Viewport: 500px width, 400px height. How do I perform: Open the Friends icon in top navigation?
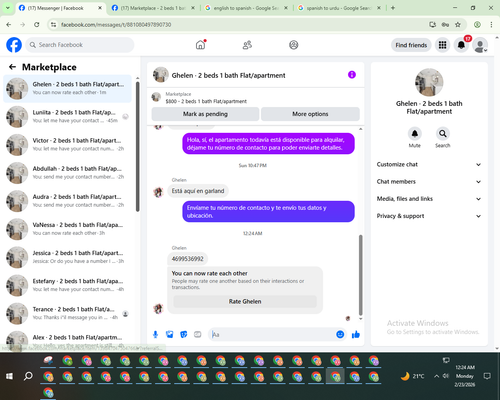pyautogui.click(x=247, y=45)
